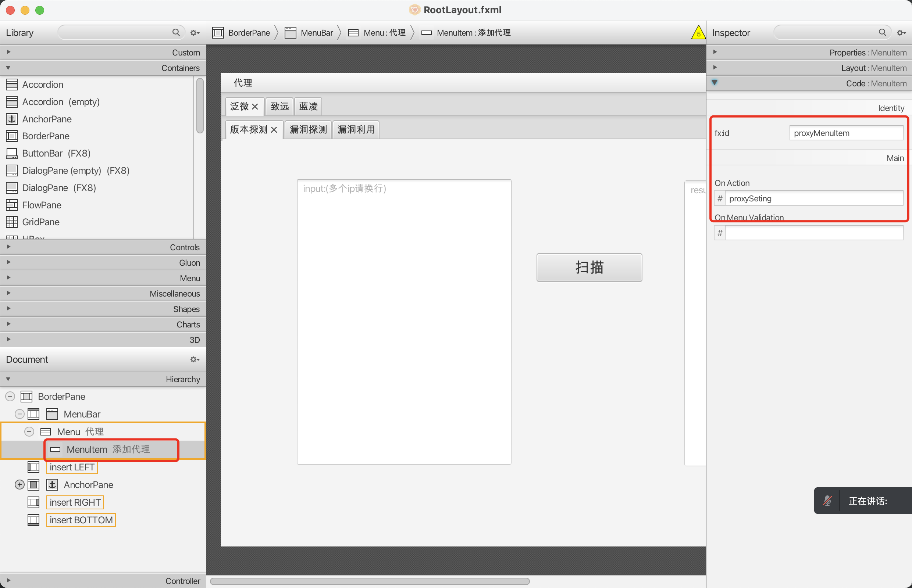Expand the Miscellaneous library section
This screenshot has width=912, height=588.
tap(8, 293)
